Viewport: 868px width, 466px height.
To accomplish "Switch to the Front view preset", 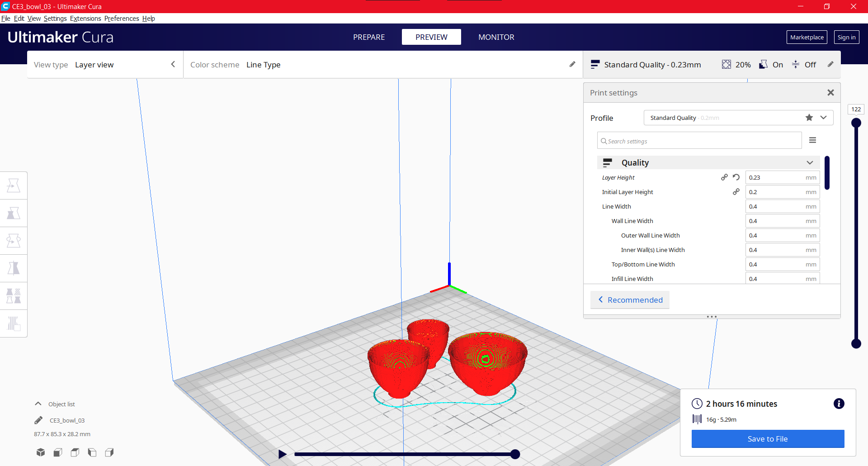I will coord(57,452).
